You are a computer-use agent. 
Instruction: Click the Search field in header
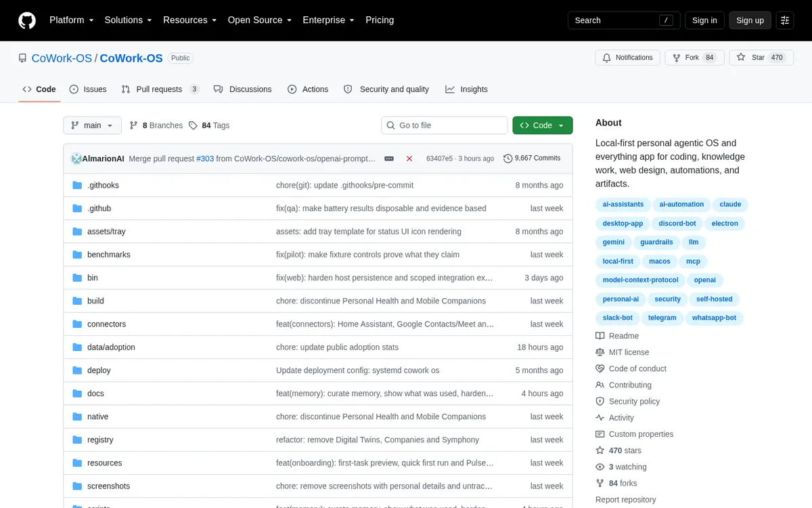[623, 20]
